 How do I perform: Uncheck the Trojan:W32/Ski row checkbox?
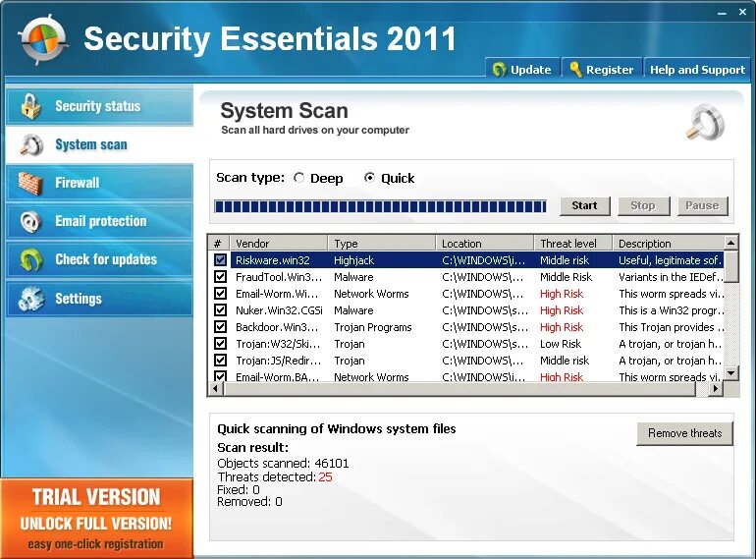(x=220, y=344)
